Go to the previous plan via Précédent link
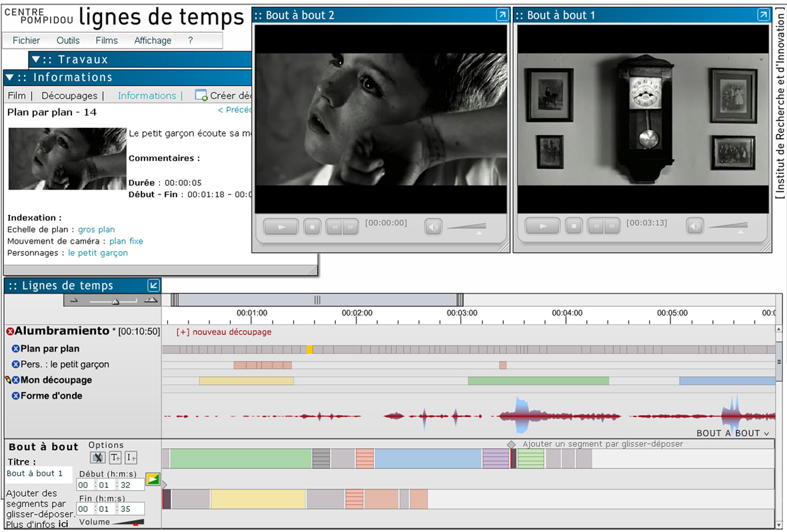The height and width of the screenshot is (532, 787). pyautogui.click(x=235, y=110)
